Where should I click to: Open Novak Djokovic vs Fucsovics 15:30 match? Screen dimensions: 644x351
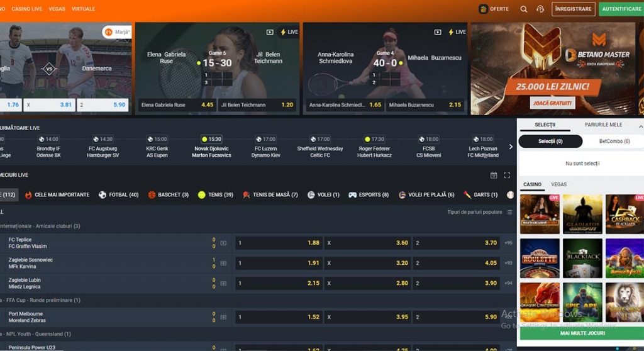(211, 147)
